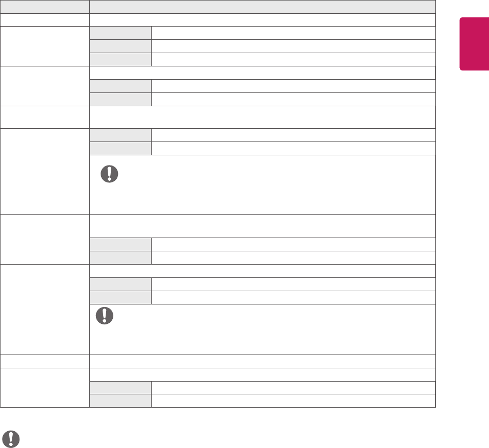Click the exclamation note icon below the table
The height and width of the screenshot is (448, 489).
point(11,438)
